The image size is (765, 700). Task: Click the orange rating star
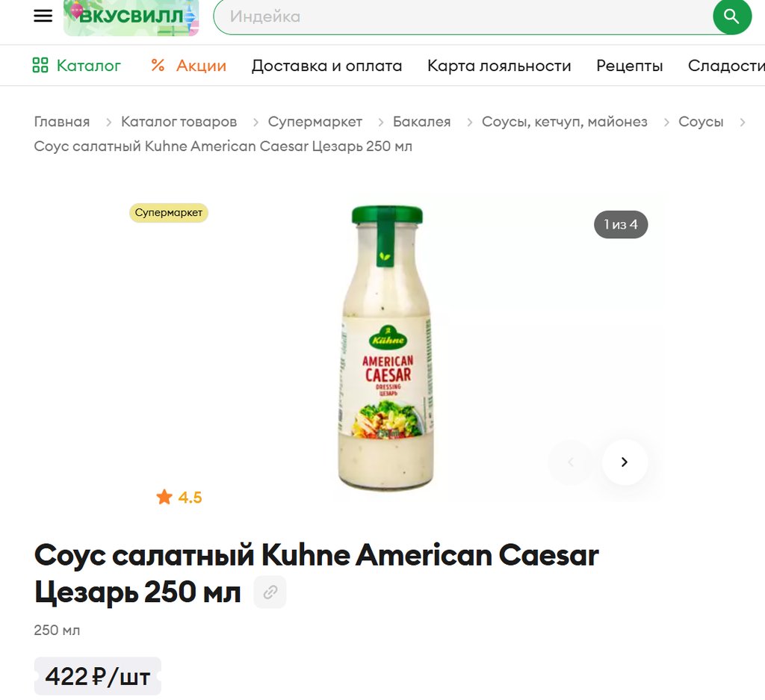[x=164, y=497]
